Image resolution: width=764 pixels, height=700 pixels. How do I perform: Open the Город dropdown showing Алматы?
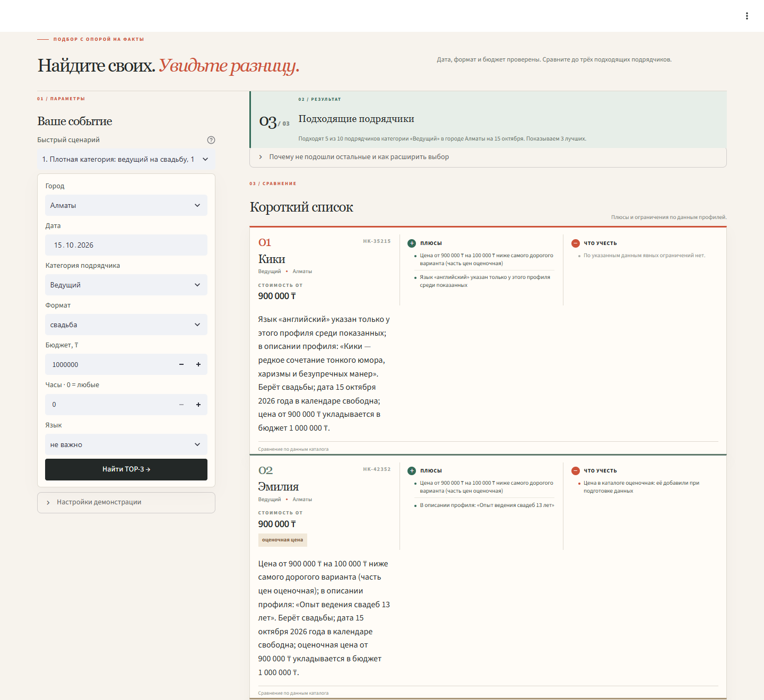pyautogui.click(x=126, y=205)
